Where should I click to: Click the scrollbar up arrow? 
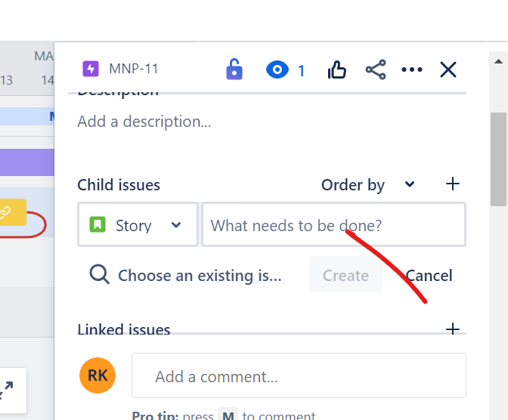pos(498,61)
